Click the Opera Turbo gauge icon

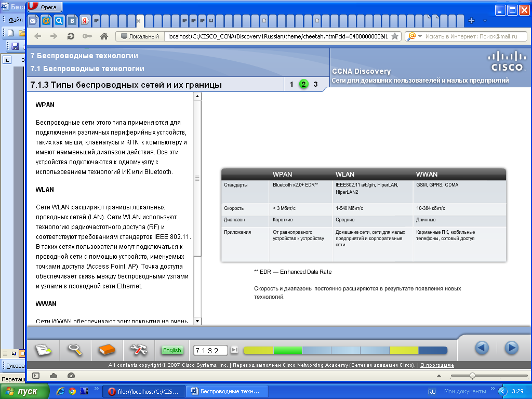(71, 376)
